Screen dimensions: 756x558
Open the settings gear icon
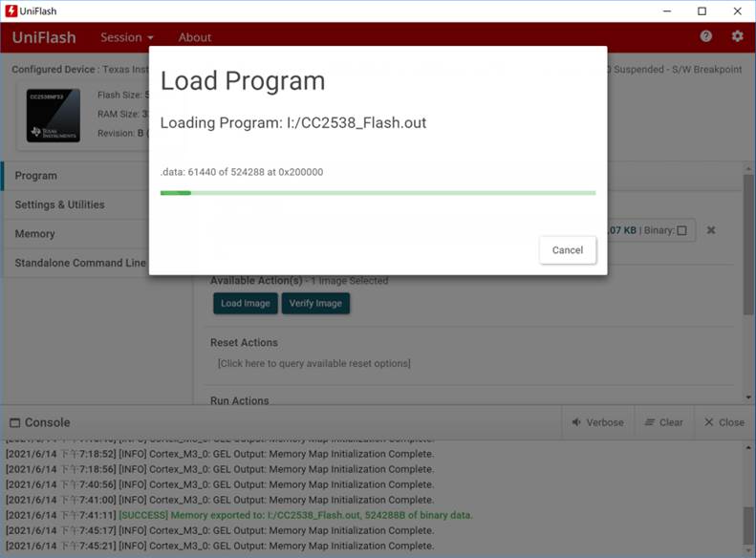(737, 36)
